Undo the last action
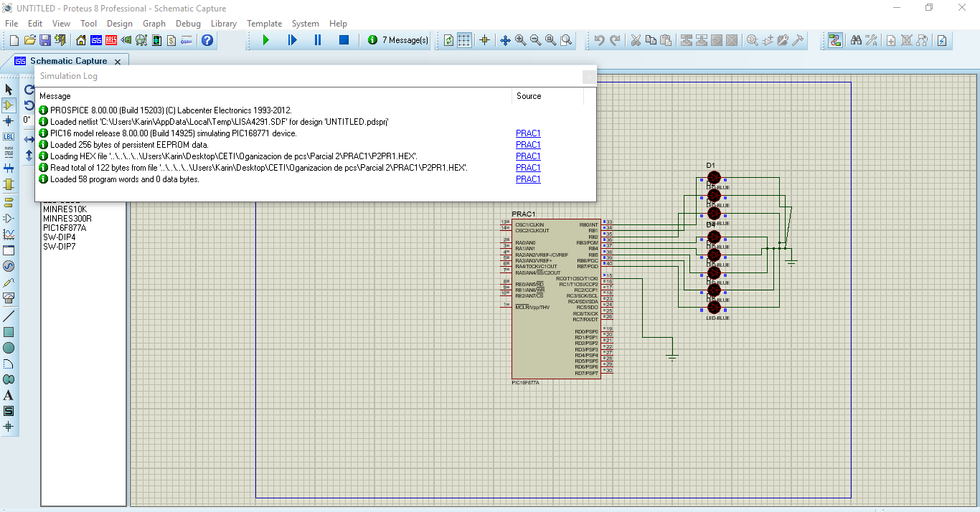Viewport: 980px width, 512px height. click(x=599, y=40)
